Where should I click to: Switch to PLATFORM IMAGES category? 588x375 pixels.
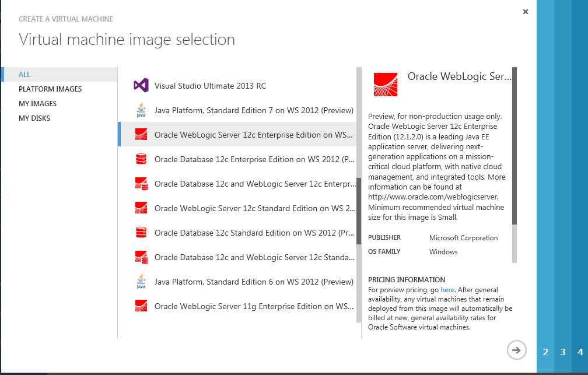coord(50,89)
